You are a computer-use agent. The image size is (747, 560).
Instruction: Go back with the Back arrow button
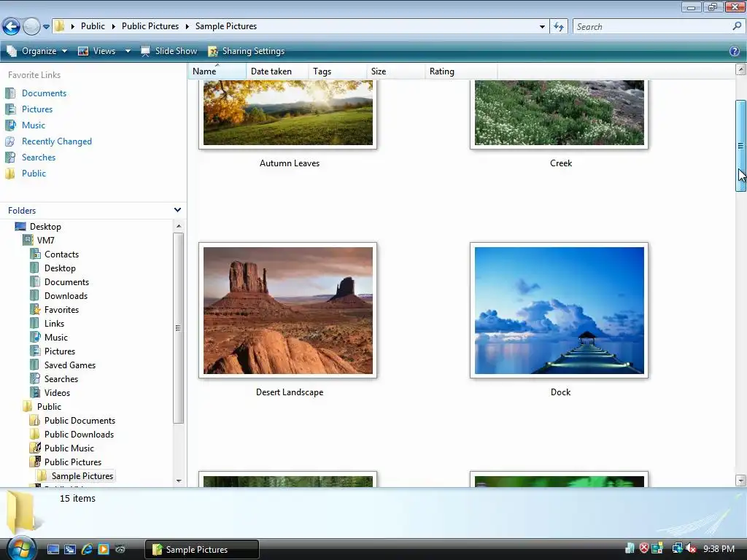tap(11, 26)
